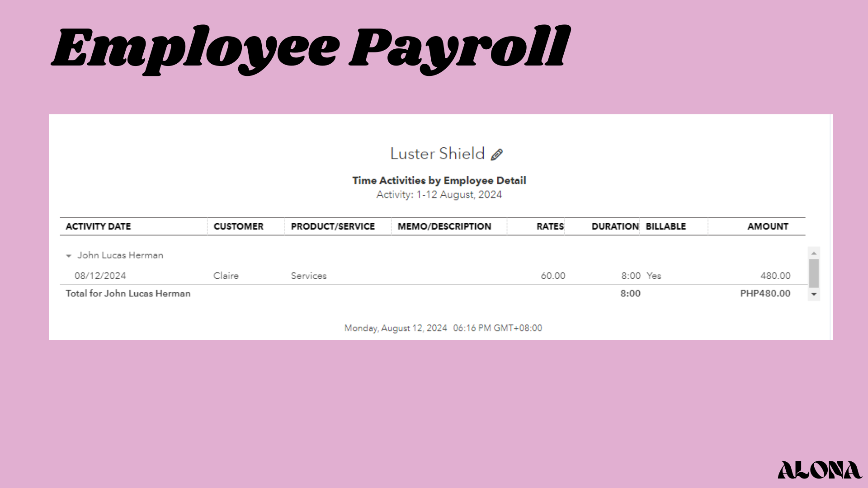Click the AMOUNT column header
868x488 pixels.
tap(767, 226)
